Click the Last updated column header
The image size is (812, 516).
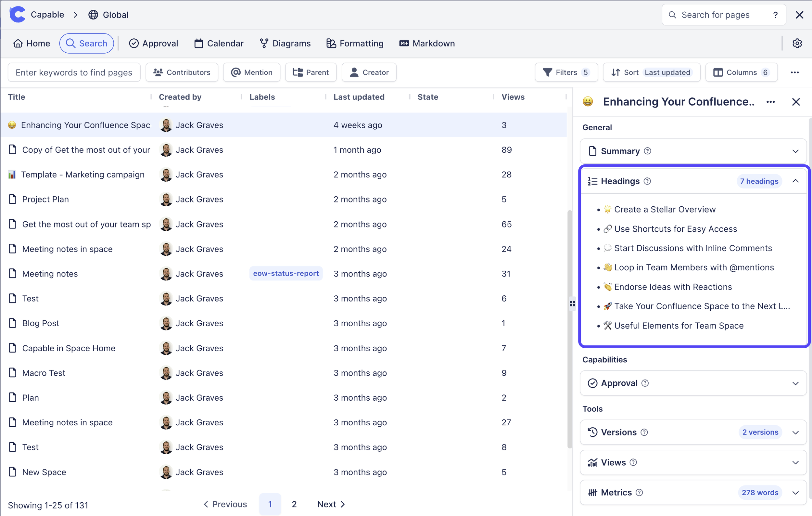[x=359, y=97]
